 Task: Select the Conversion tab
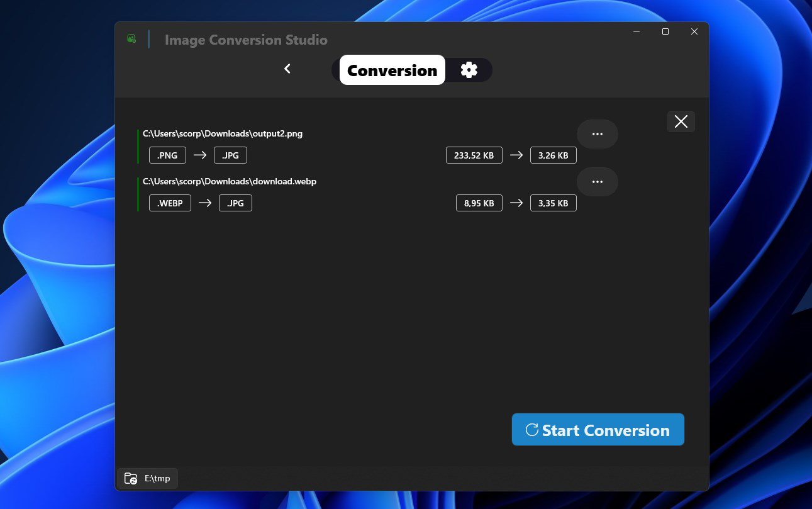[392, 70]
